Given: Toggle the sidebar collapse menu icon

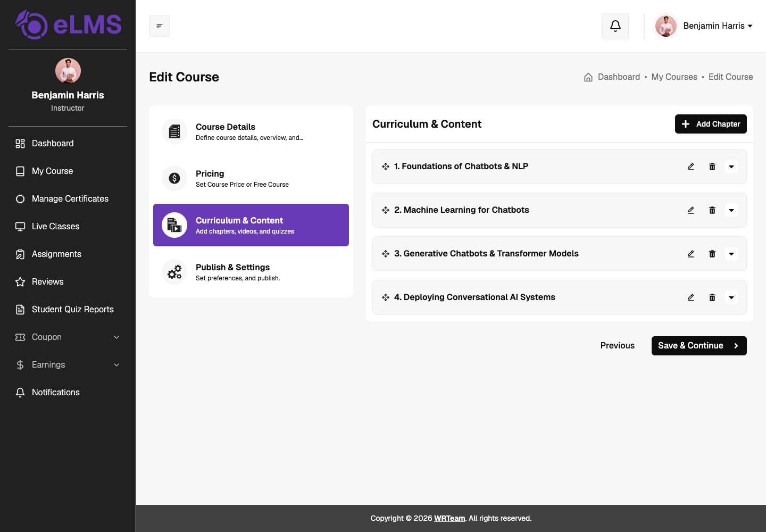Looking at the screenshot, I should 160,26.
